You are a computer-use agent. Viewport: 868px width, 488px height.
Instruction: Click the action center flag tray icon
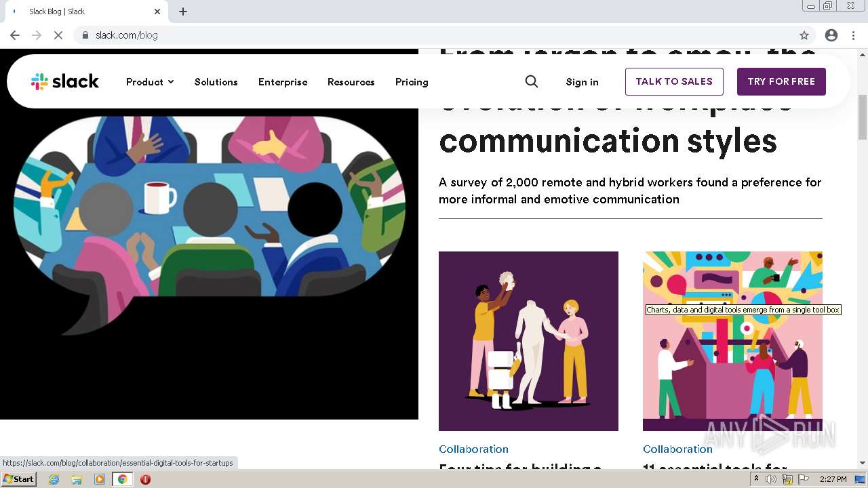[803, 479]
